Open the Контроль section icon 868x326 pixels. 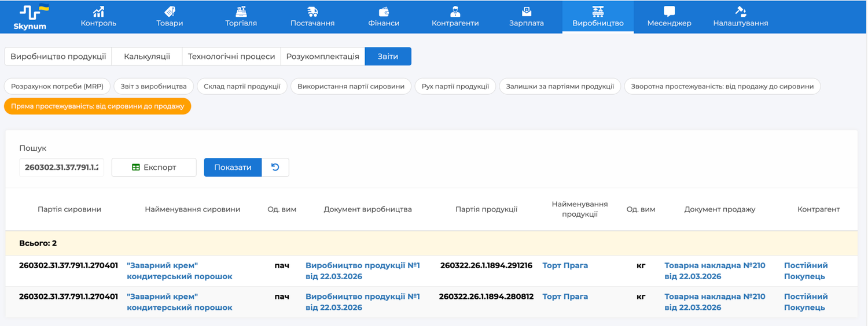[x=98, y=12]
